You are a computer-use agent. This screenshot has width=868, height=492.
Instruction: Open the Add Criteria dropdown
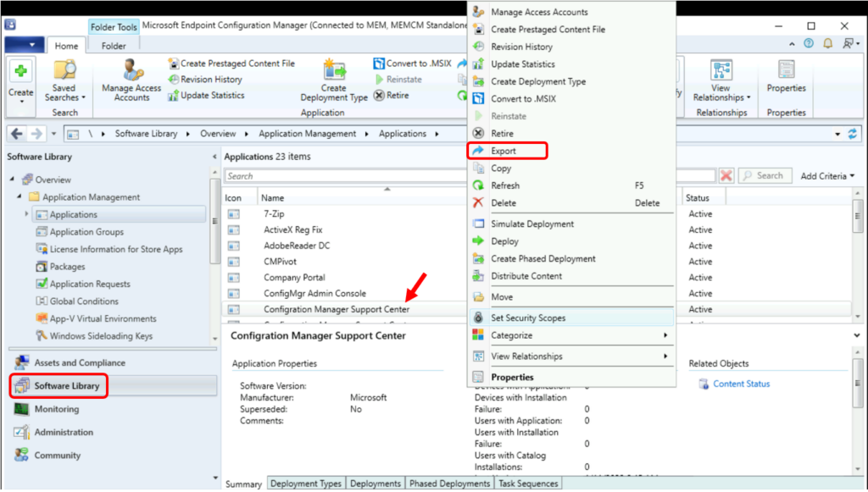[x=827, y=176]
